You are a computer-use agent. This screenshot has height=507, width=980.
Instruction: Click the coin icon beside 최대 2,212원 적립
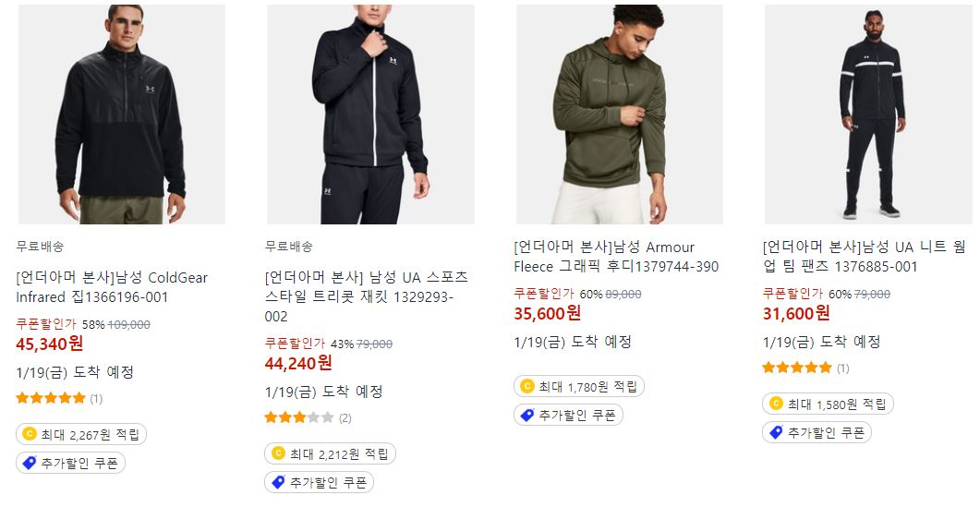coord(278,453)
